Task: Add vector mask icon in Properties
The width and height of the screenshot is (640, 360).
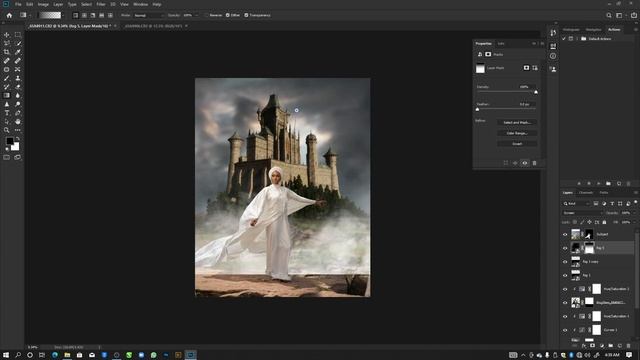Action: 535,68
